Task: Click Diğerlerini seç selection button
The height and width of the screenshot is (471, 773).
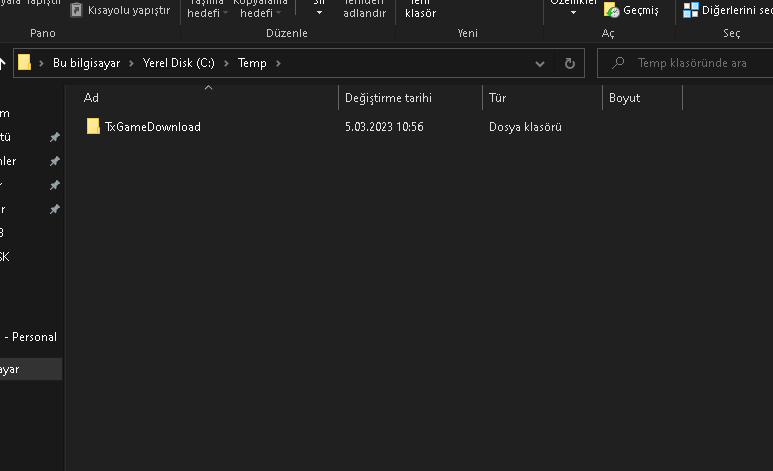Action: click(x=728, y=10)
